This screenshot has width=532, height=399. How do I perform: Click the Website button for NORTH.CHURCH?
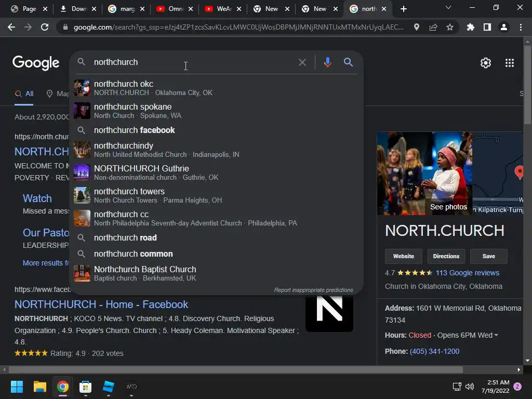tap(403, 256)
